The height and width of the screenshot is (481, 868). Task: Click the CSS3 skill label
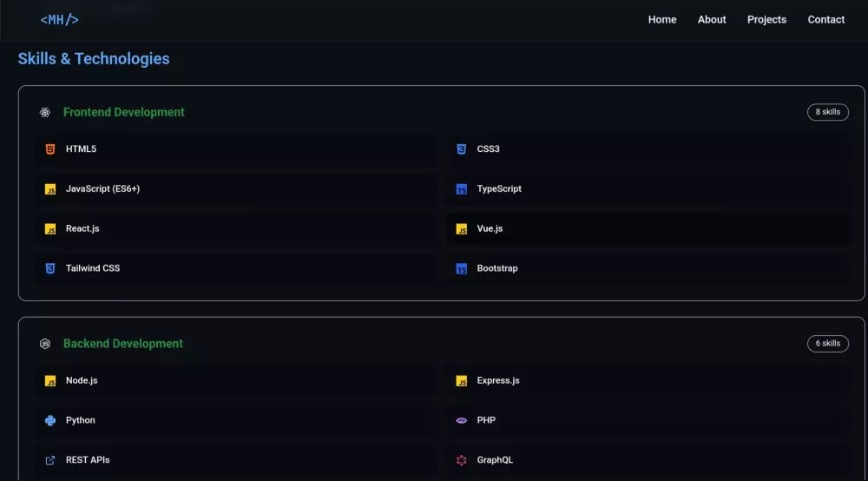[488, 148]
